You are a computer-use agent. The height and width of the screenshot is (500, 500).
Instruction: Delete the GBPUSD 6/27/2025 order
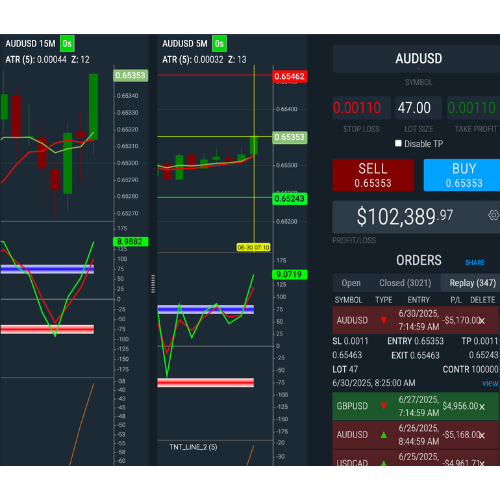coord(482,406)
